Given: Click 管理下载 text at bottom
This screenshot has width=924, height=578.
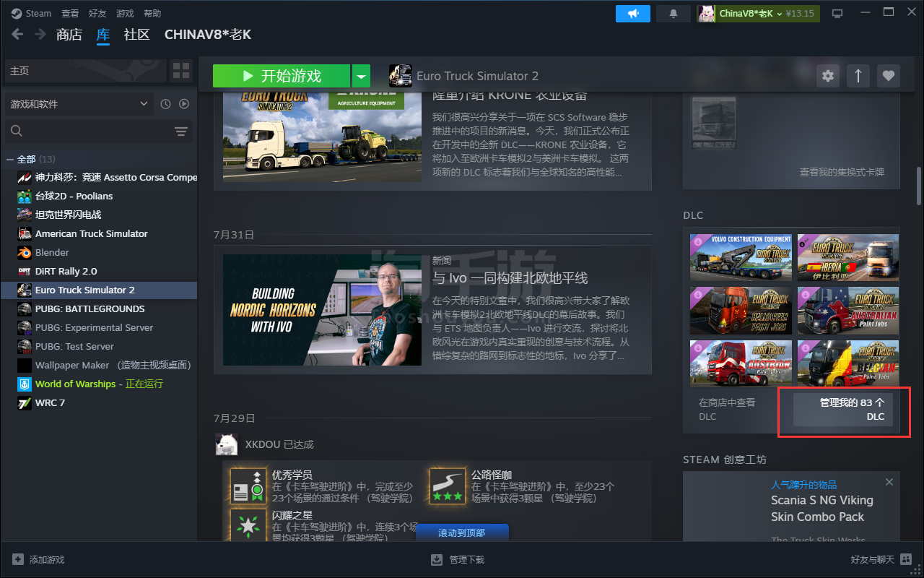Looking at the screenshot, I should point(467,559).
